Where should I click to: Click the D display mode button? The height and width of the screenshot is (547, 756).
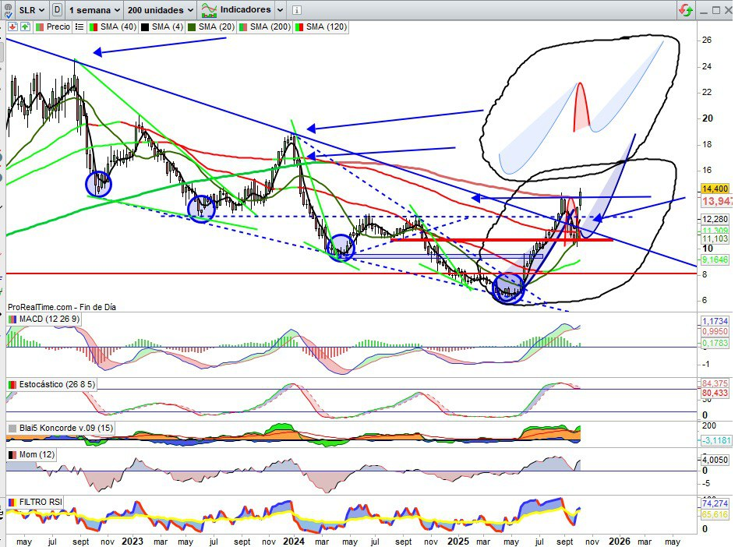coord(57,10)
